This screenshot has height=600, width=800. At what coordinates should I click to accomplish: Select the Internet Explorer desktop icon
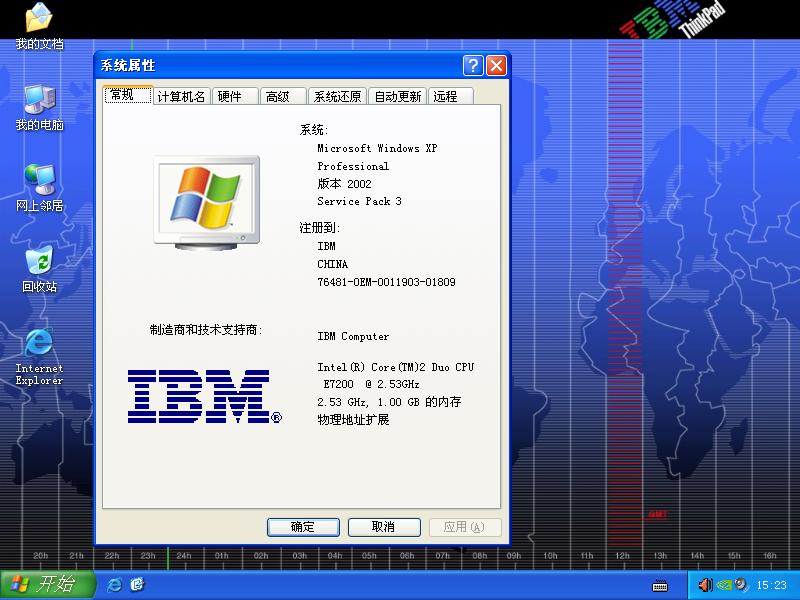(x=39, y=357)
